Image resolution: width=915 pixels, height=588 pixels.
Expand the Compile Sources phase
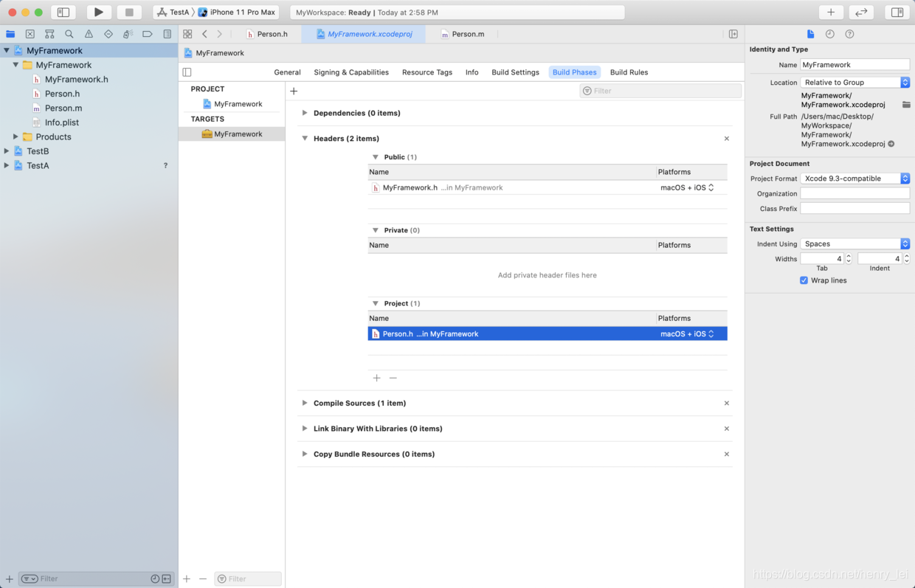pyautogui.click(x=305, y=403)
